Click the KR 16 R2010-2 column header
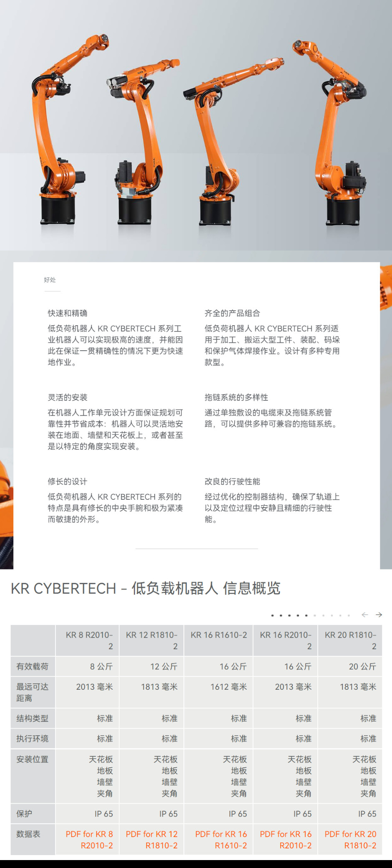 coord(286,640)
